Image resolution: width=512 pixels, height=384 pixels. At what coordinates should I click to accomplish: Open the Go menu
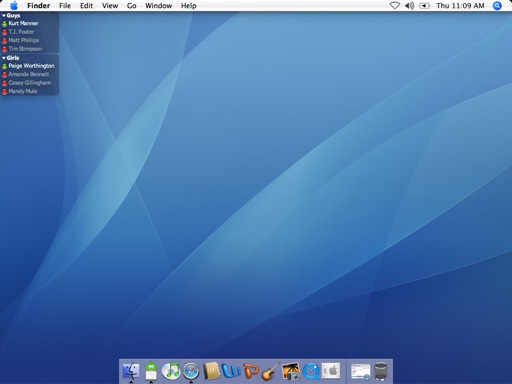pyautogui.click(x=131, y=6)
